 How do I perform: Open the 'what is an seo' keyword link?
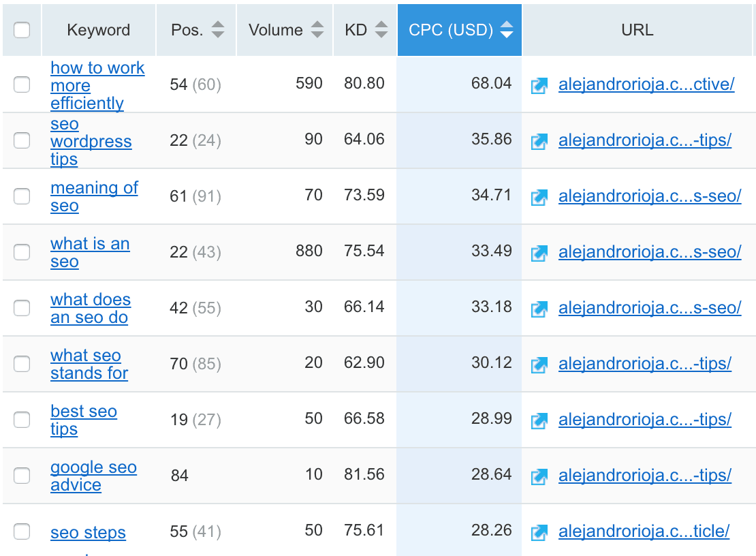(x=90, y=253)
